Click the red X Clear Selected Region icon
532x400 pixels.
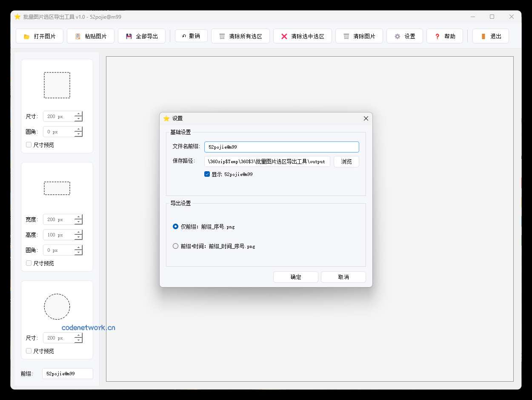click(x=284, y=37)
